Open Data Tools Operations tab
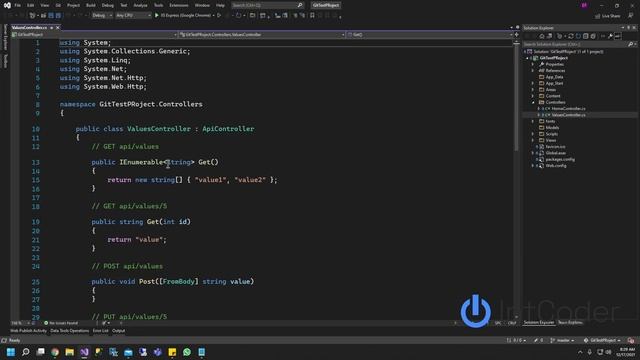640x360 pixels. 69,331
